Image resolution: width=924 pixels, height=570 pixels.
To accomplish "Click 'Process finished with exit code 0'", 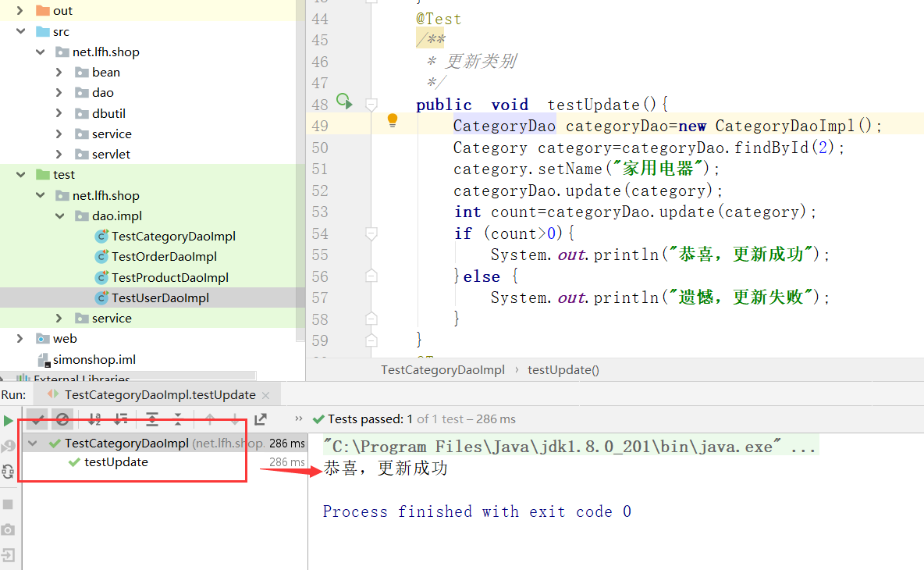I will (477, 511).
